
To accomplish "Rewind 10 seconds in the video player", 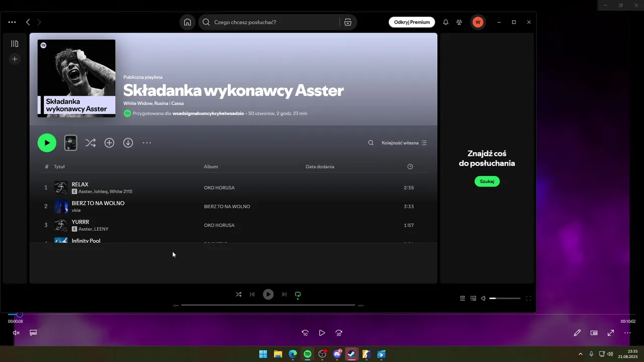I will pos(305,333).
